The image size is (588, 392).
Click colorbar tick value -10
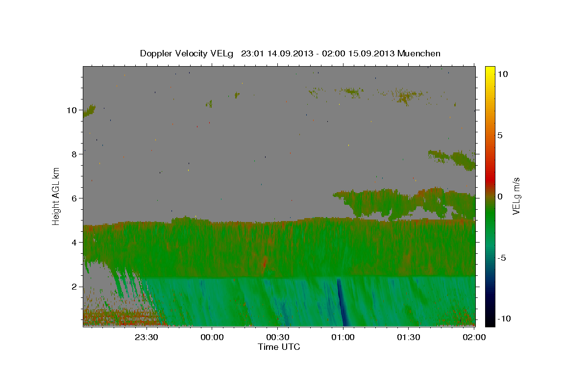(x=503, y=319)
